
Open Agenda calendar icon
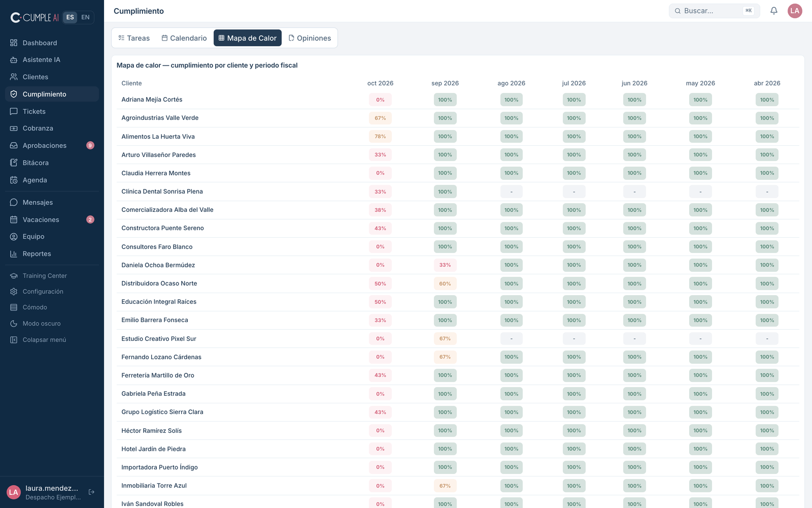[14, 180]
